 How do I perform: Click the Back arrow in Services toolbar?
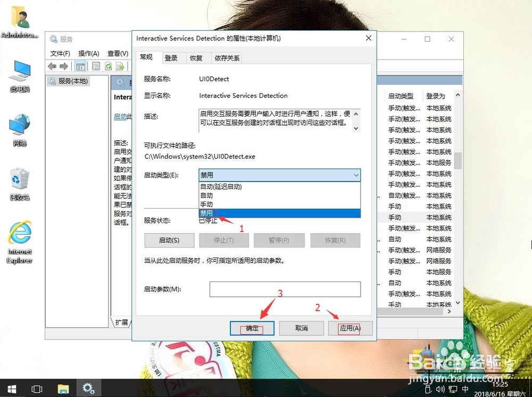52,66
